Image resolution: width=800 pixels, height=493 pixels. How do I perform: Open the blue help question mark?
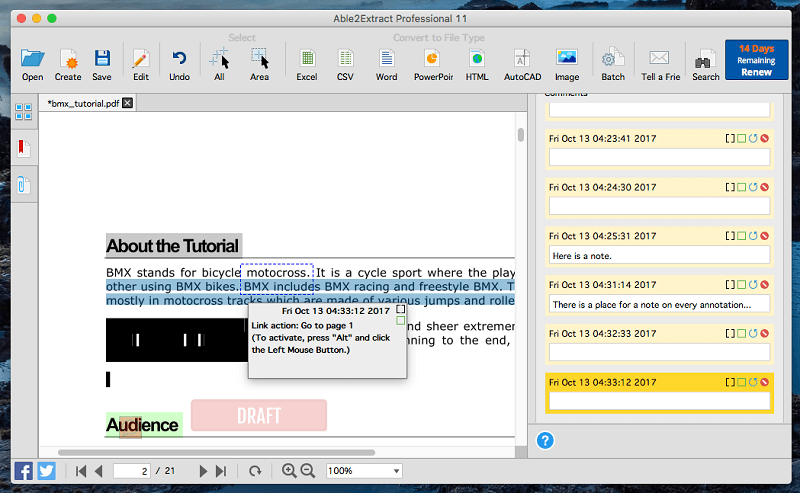545,440
